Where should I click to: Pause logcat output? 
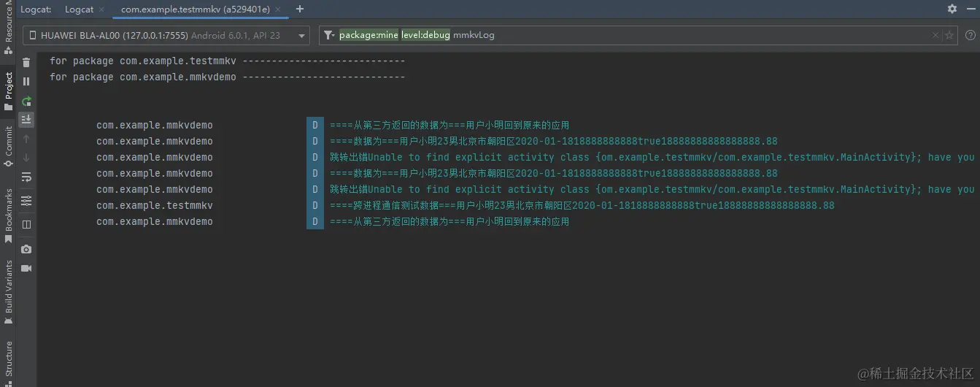(26, 81)
